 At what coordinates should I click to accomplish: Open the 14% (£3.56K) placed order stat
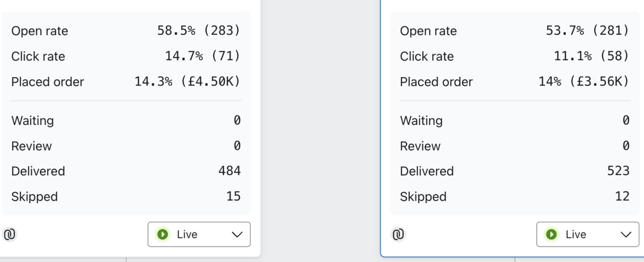pyautogui.click(x=584, y=82)
